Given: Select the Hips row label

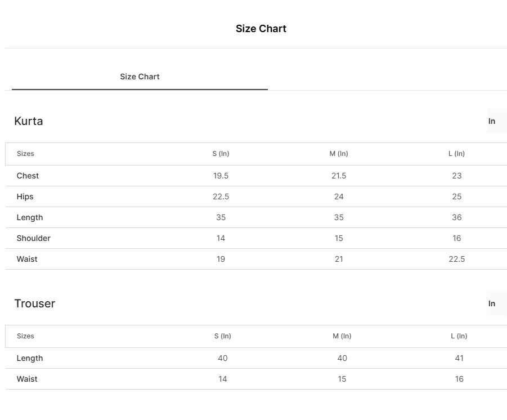Looking at the screenshot, I should click(26, 196).
